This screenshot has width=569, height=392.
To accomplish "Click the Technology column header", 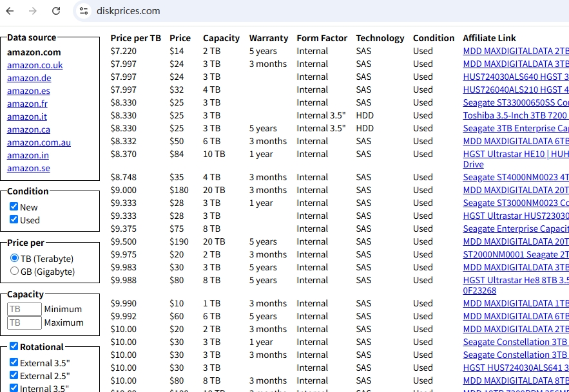I will (380, 38).
